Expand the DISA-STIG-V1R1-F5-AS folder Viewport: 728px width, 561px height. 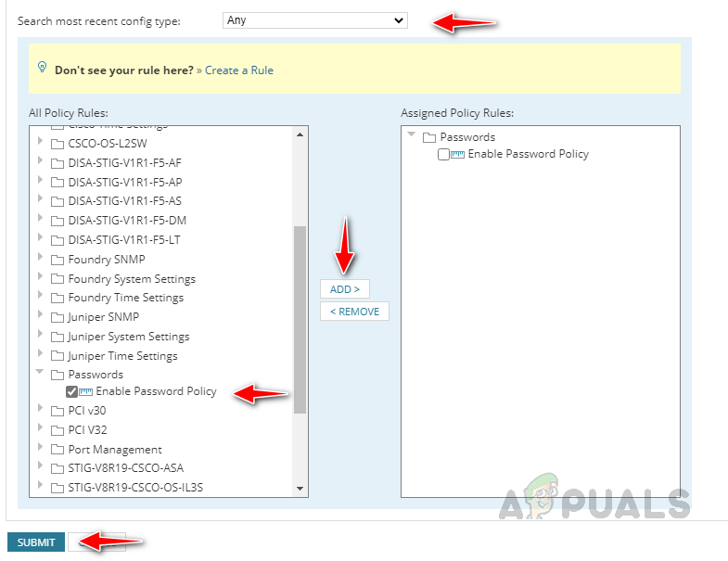pyautogui.click(x=40, y=198)
